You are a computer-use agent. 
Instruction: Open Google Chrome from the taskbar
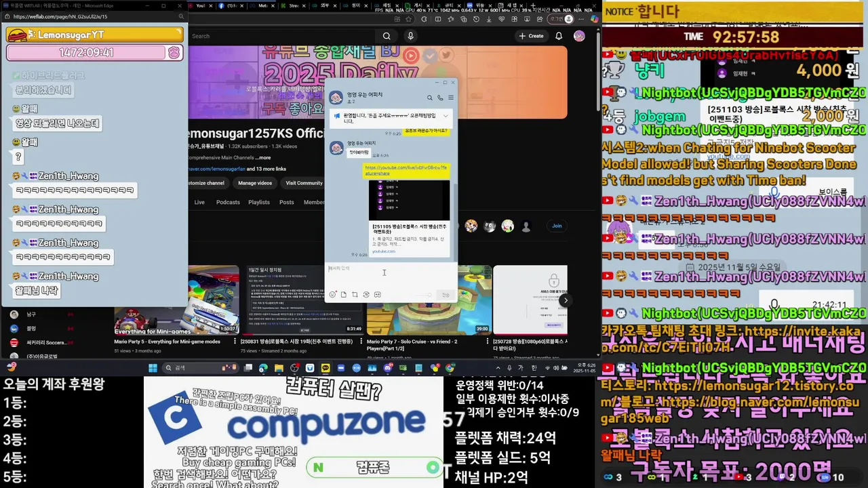[x=450, y=368]
